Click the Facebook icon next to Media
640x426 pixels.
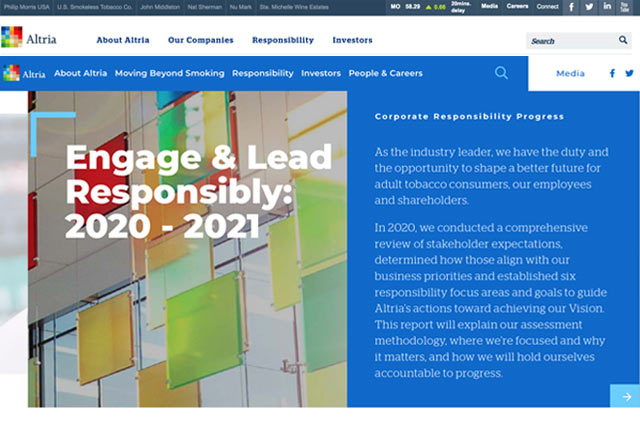612,73
